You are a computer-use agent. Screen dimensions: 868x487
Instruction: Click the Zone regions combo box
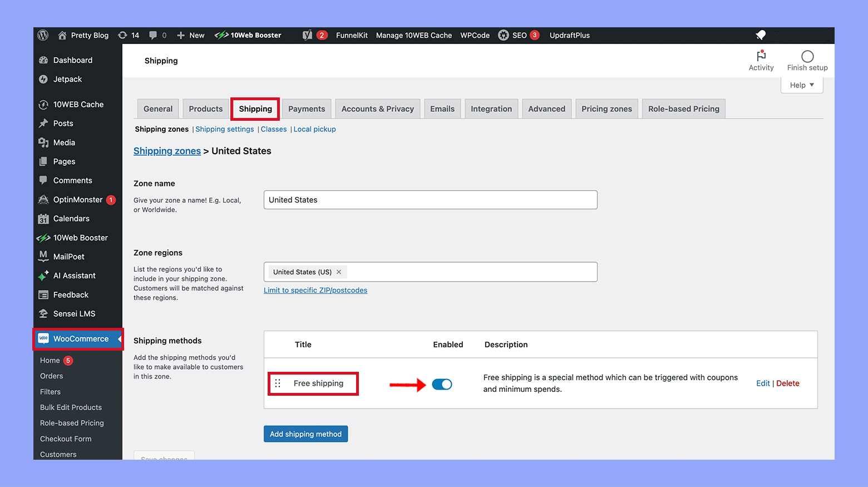[473, 272]
